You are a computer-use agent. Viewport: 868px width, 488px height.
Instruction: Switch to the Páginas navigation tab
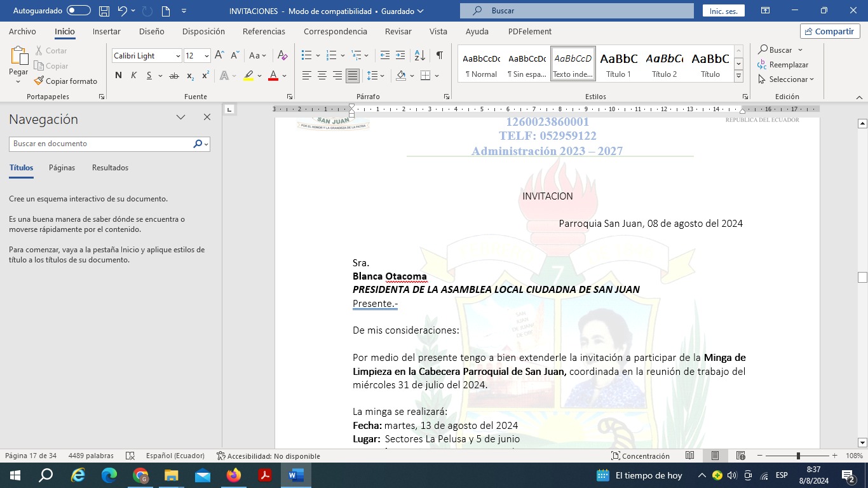tap(62, 168)
